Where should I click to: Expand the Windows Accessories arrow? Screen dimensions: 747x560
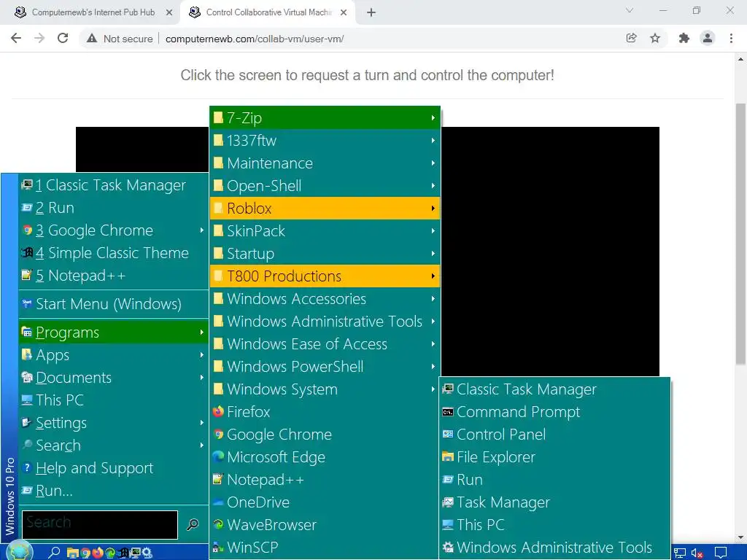coord(433,298)
